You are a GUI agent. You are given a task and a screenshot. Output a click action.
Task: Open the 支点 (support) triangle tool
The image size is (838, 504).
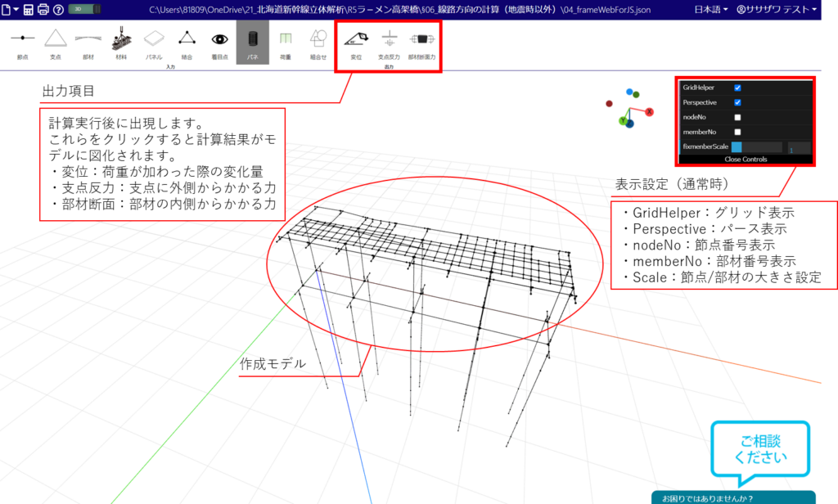click(x=56, y=44)
